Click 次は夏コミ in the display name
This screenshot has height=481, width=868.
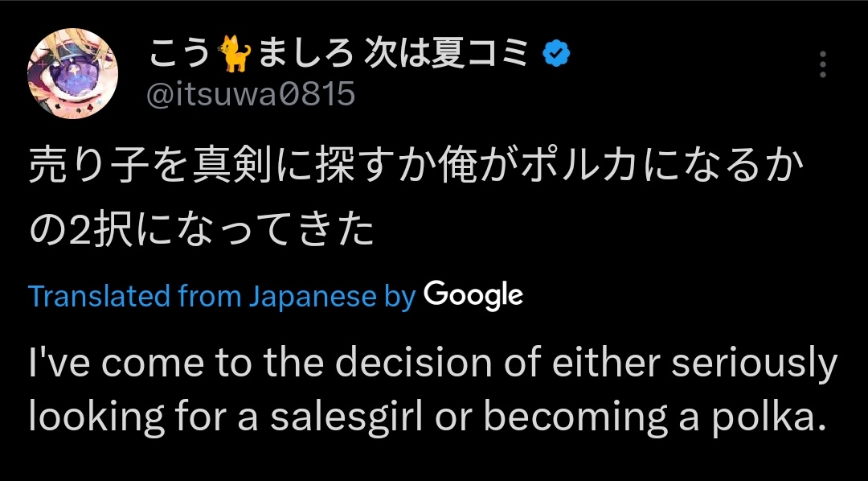coord(447,54)
